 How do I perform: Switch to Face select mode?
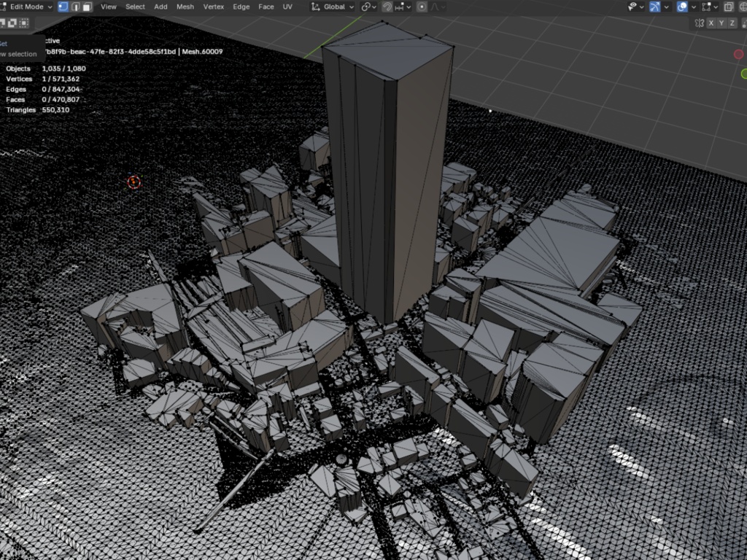[88, 7]
